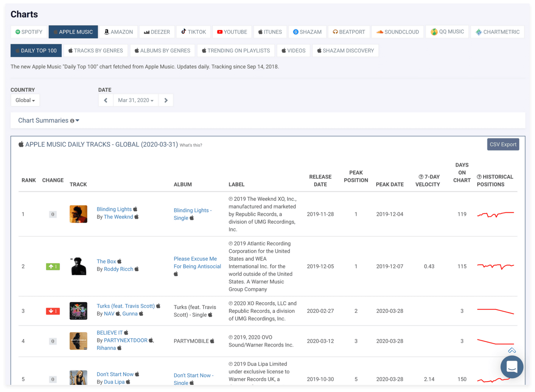Click the scroll-to-top double chevron icon
The image size is (535, 392).
click(x=511, y=350)
